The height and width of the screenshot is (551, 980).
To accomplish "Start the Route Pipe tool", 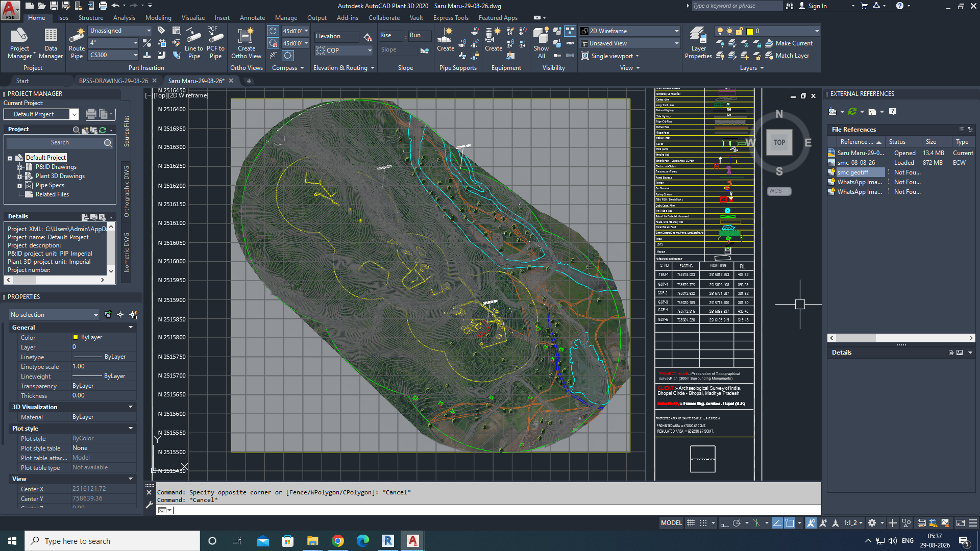I will [x=77, y=43].
